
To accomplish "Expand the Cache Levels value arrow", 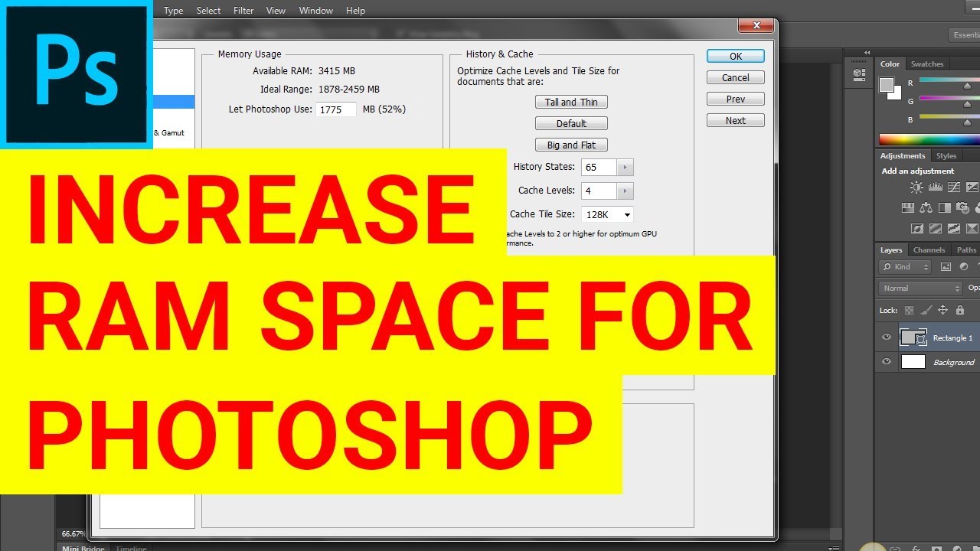I will click(x=626, y=191).
